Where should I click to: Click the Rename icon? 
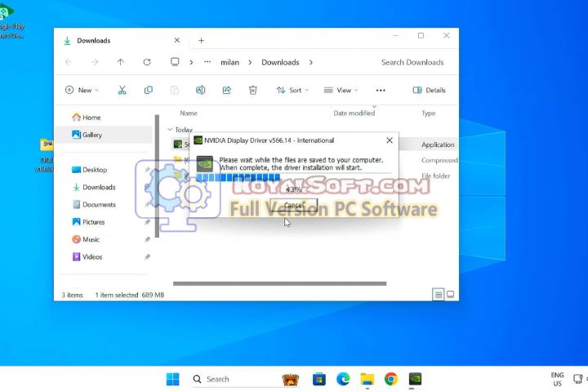[200, 90]
